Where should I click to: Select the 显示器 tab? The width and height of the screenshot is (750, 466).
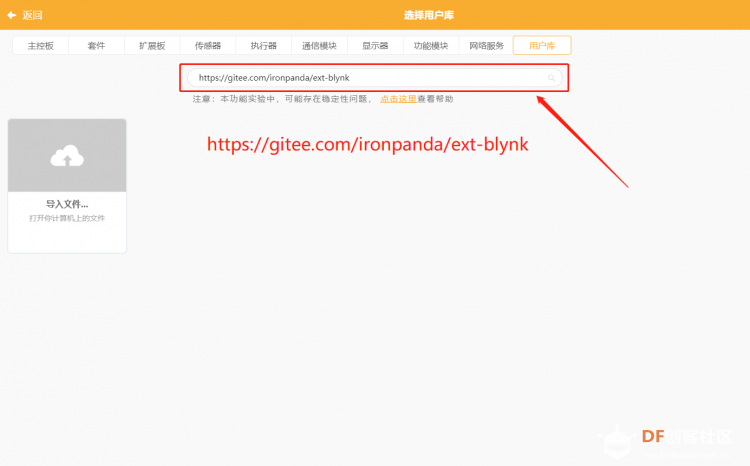pos(375,45)
